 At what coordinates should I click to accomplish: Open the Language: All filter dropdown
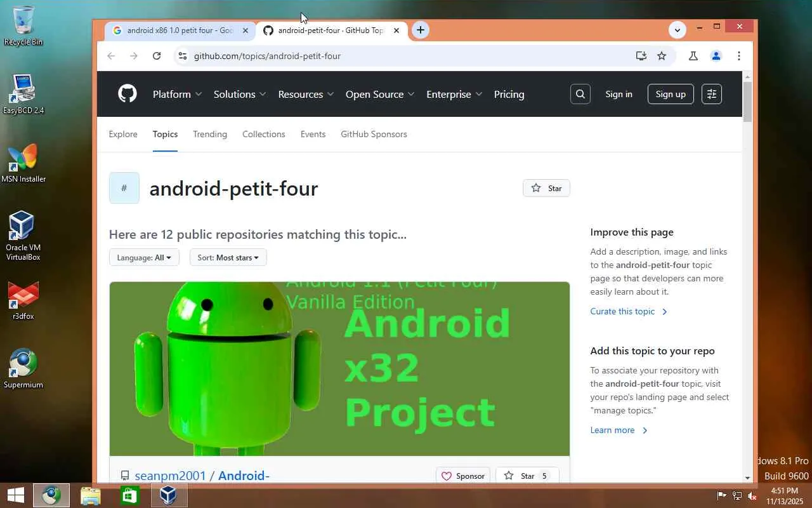144,257
